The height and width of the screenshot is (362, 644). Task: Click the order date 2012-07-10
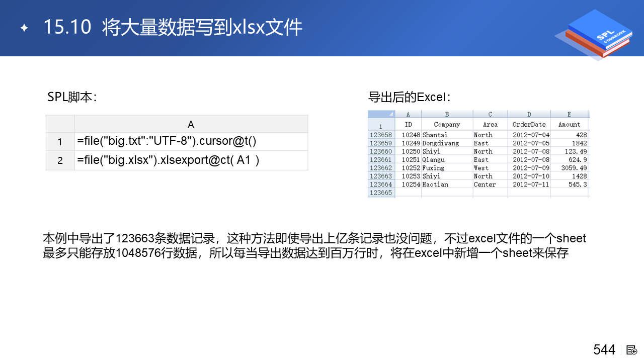(529, 176)
